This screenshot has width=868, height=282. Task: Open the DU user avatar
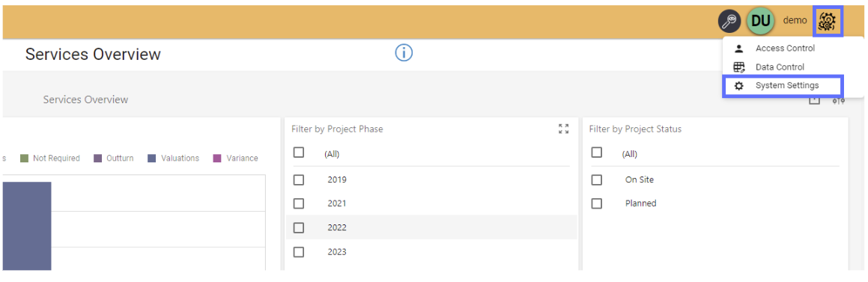tap(761, 21)
